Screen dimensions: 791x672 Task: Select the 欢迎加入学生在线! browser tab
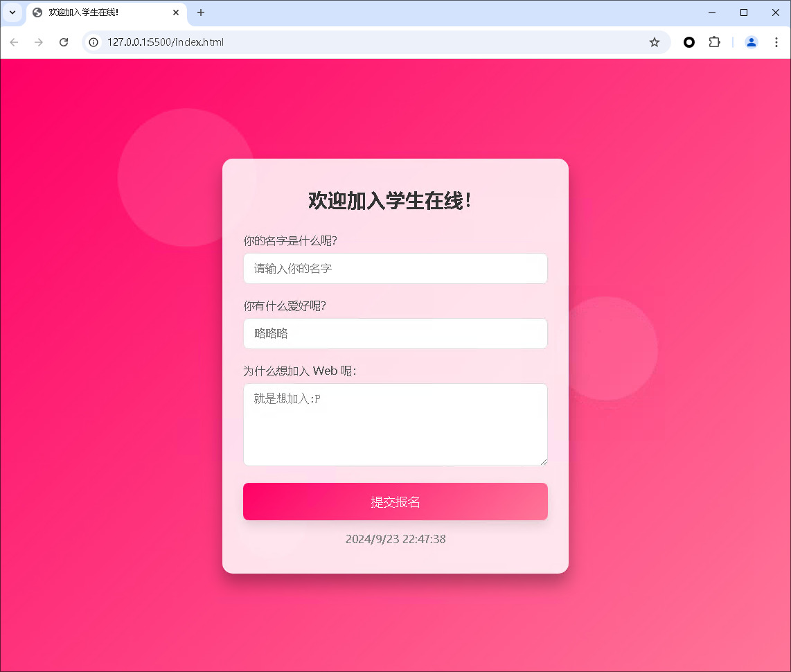tap(97, 12)
